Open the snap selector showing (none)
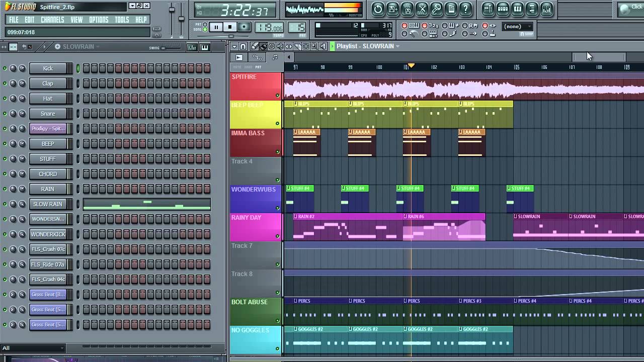Viewport: 644px width, 362px height. 518,27
